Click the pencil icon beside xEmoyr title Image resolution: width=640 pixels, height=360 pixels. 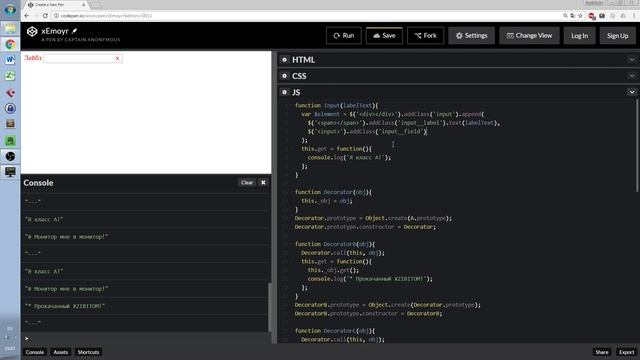click(x=75, y=31)
